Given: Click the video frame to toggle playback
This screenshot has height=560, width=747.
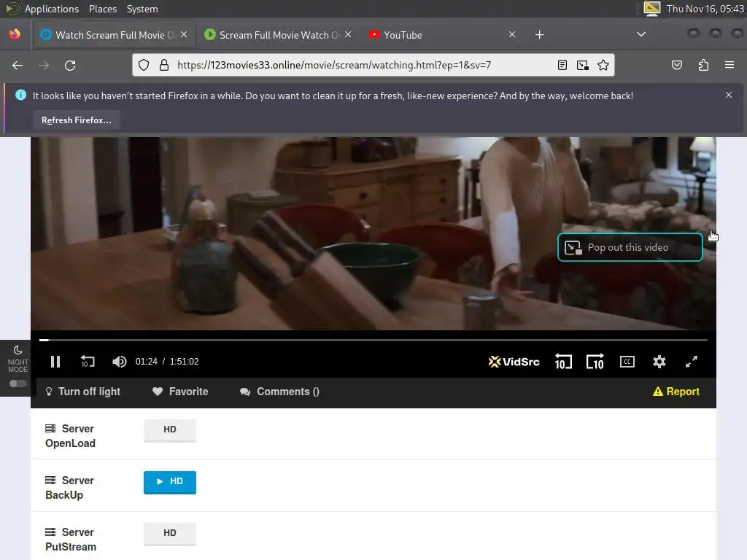Looking at the screenshot, I should 373,233.
